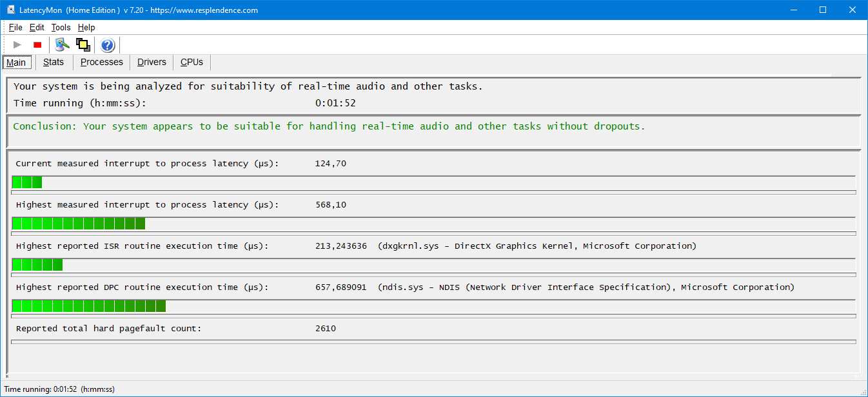Click 'Reported total hard pagefault count' label
Viewport: 868px width, 397px height.
pyautogui.click(x=109, y=329)
